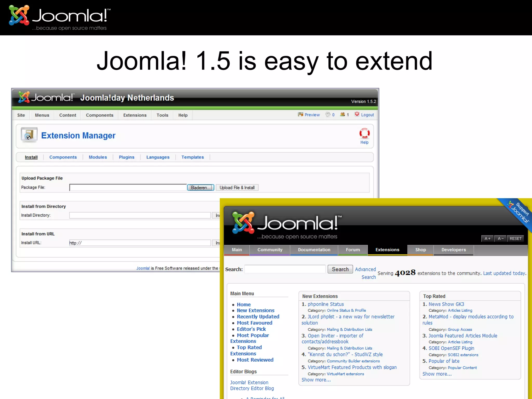Click the Bladeren browse button

click(201, 187)
